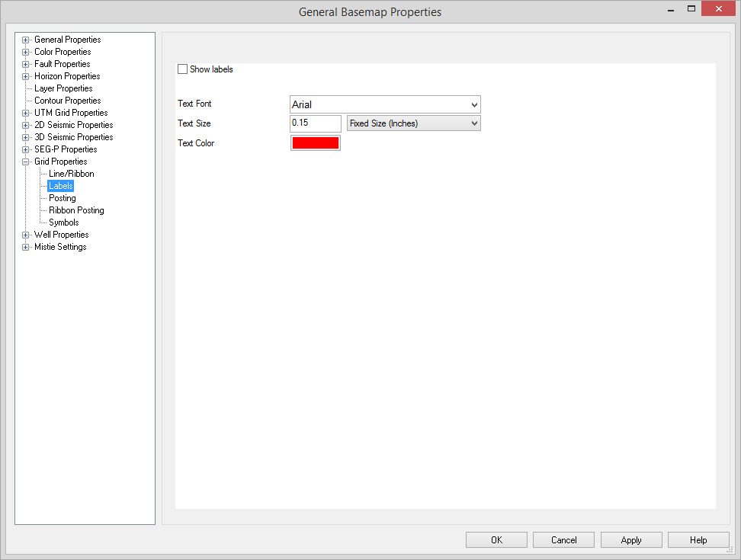Select the Posting tree item
Image resolution: width=741 pixels, height=560 pixels.
point(62,198)
